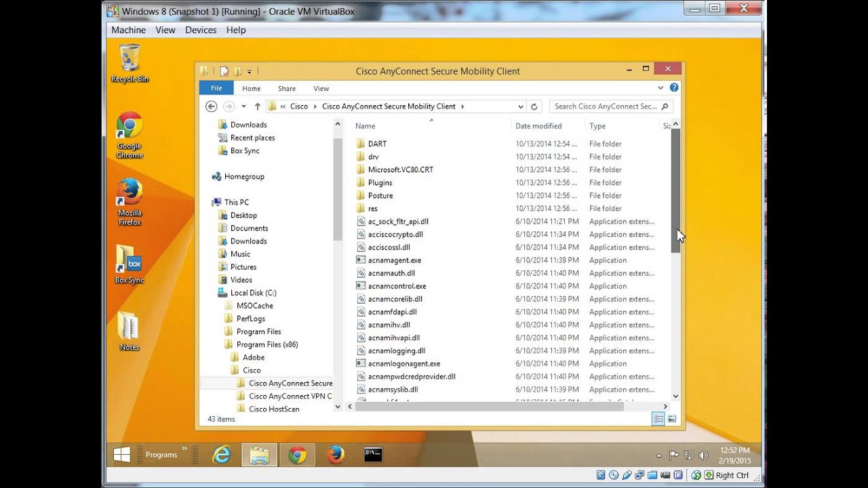
Task: Select acciscossl.dll in file list
Action: 389,247
